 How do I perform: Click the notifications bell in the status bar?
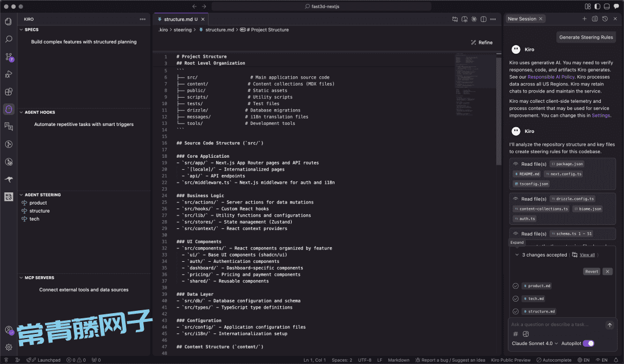click(615, 360)
